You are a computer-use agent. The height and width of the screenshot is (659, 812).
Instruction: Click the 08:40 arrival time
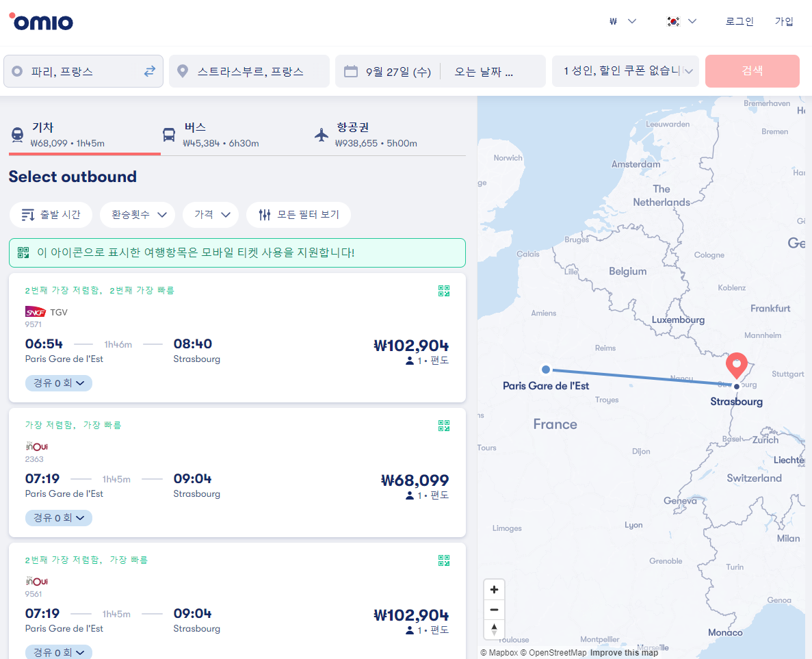[x=193, y=344]
